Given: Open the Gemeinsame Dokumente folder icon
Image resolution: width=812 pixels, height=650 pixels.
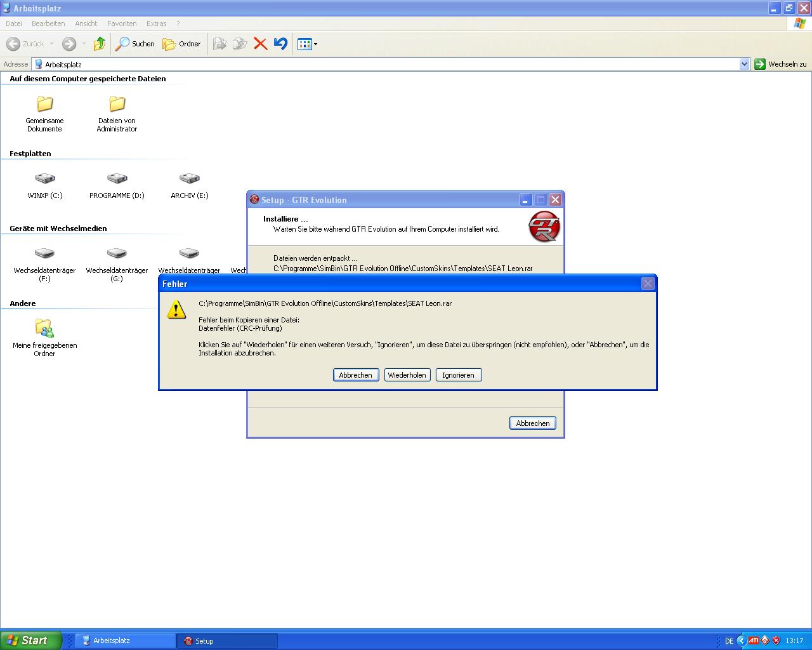Looking at the screenshot, I should point(44,104).
